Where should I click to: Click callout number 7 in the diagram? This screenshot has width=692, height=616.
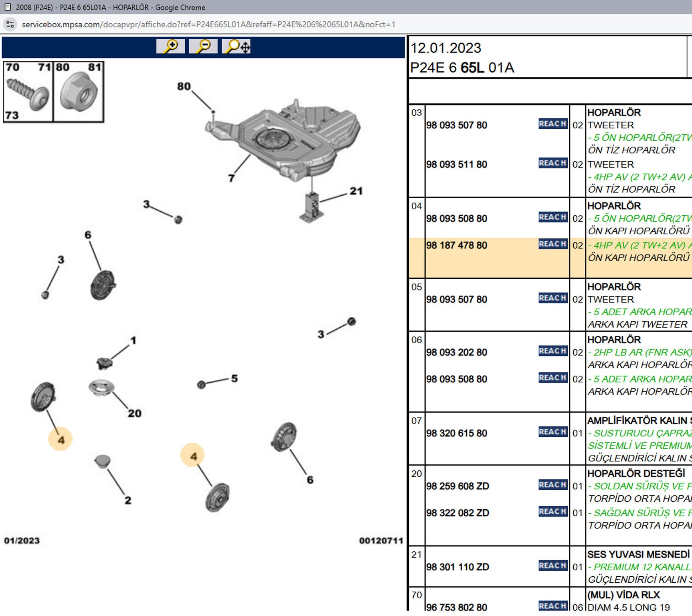tap(231, 178)
